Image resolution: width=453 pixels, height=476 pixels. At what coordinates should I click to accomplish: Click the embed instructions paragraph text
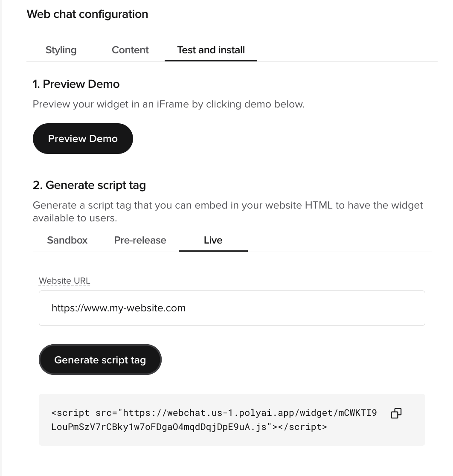click(228, 212)
